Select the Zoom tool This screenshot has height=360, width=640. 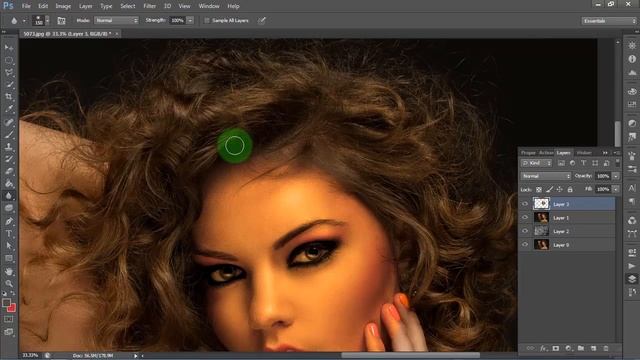tap(9, 283)
